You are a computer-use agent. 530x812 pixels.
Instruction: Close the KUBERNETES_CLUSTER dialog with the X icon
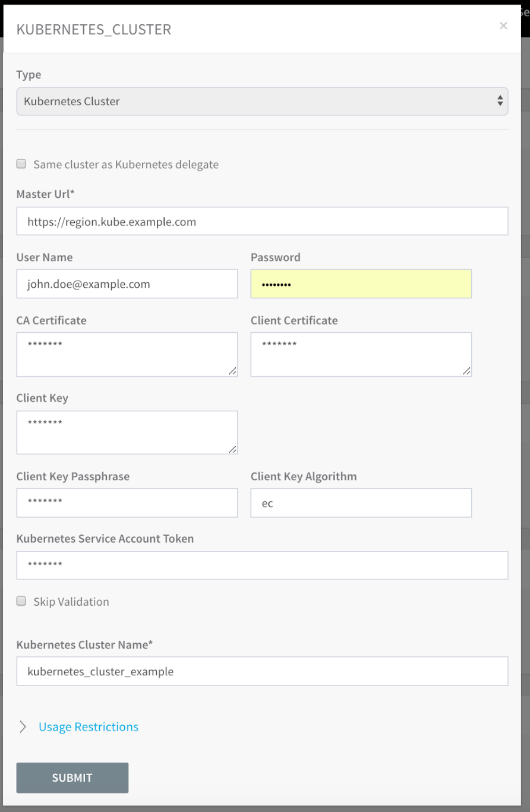coord(503,26)
